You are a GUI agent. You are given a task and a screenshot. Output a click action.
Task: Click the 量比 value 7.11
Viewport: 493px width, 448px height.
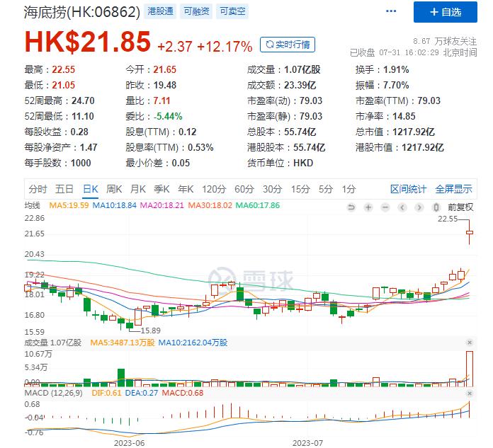[x=161, y=100]
